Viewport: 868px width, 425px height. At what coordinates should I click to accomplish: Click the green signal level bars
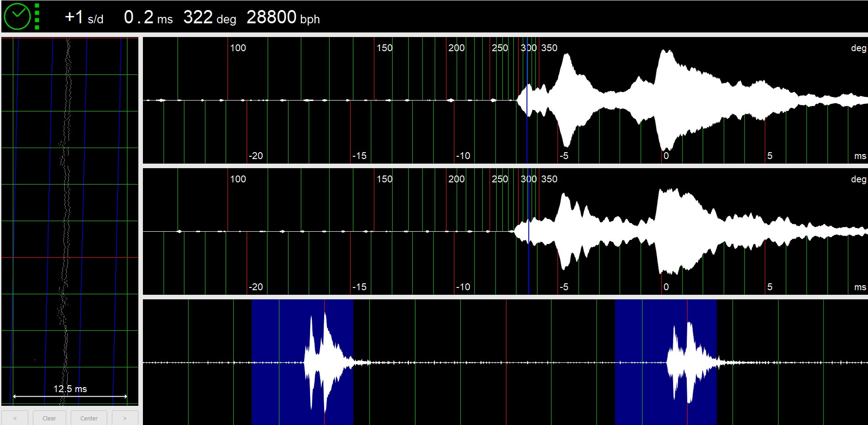(37, 16)
